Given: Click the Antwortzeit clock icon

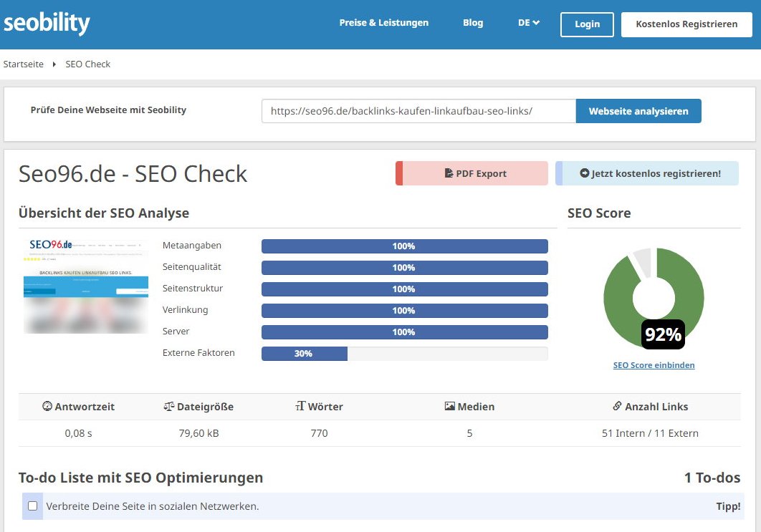Looking at the screenshot, I should click(x=47, y=406).
